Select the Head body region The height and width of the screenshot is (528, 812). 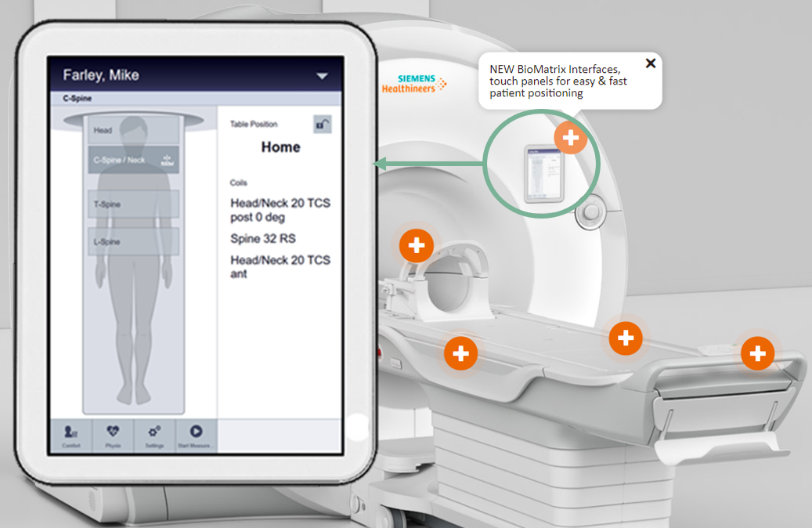pyautogui.click(x=134, y=130)
